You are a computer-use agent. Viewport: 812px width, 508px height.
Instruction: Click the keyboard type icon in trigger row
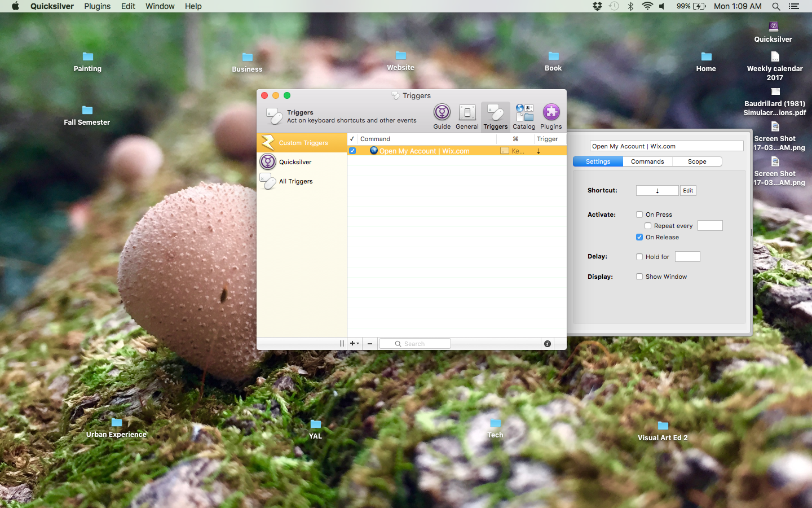coord(505,151)
